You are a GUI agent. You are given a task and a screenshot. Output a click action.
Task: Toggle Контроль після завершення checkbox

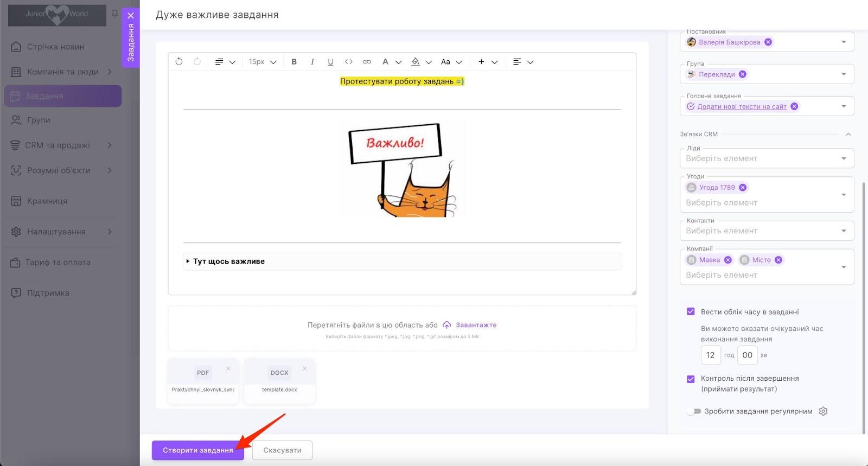[x=691, y=379]
